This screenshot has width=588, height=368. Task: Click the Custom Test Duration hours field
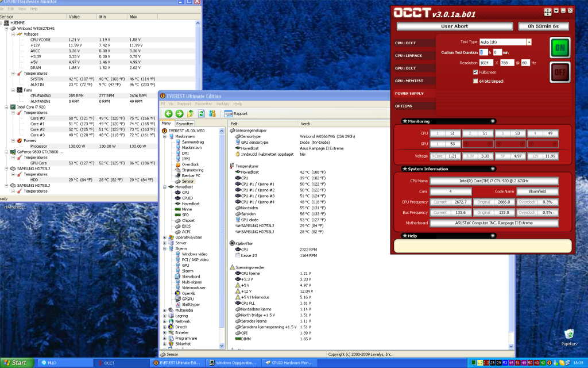[483, 52]
